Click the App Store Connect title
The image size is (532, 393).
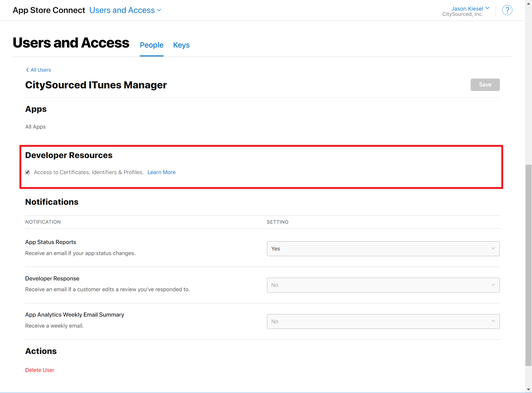tap(49, 10)
